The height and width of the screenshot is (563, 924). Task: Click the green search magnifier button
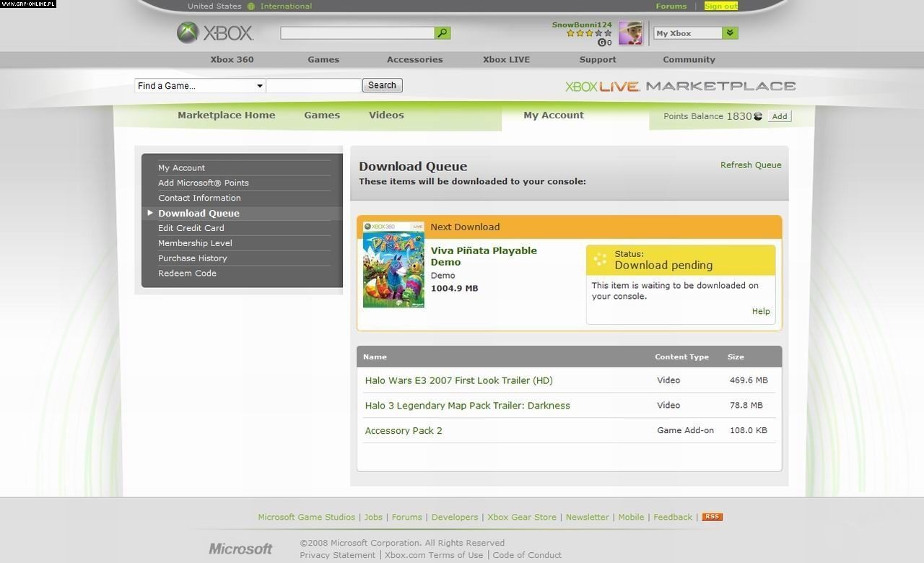443,33
